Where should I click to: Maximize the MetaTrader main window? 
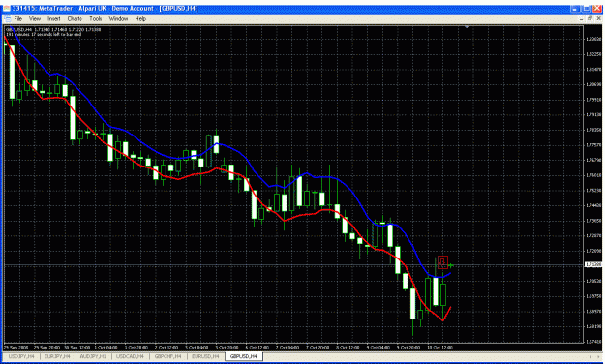pos(587,8)
